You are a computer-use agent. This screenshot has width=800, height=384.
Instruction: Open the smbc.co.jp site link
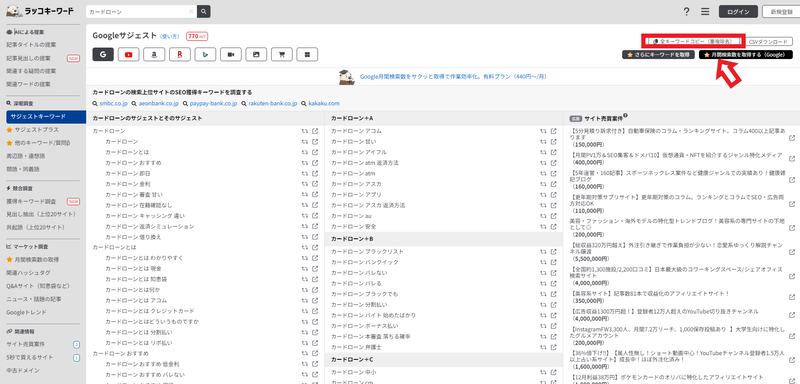(114, 104)
